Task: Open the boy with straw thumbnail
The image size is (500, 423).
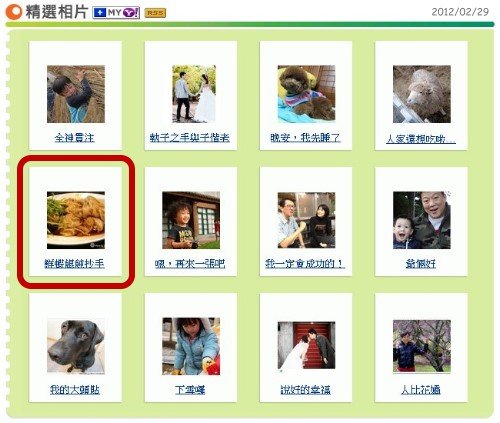Action: (76, 94)
